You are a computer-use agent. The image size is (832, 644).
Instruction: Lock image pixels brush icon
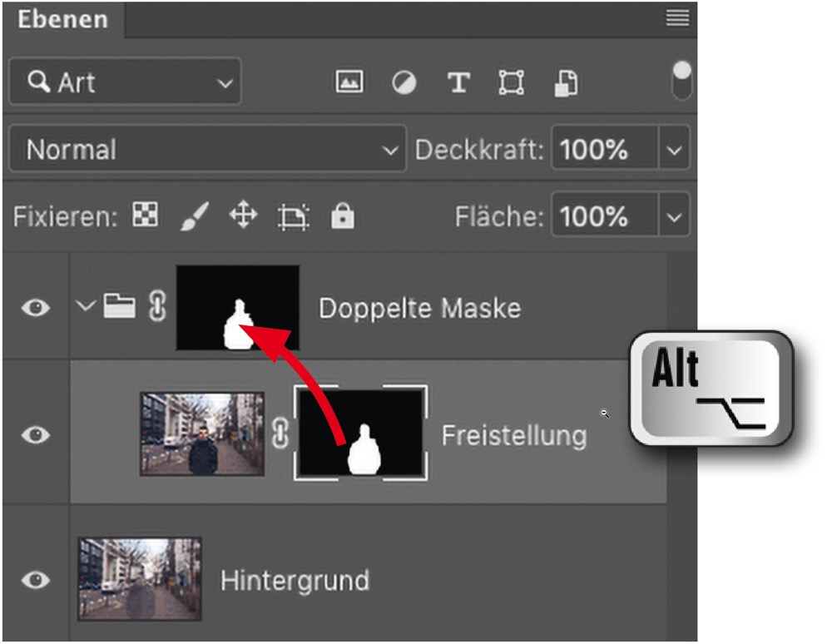[x=195, y=215]
